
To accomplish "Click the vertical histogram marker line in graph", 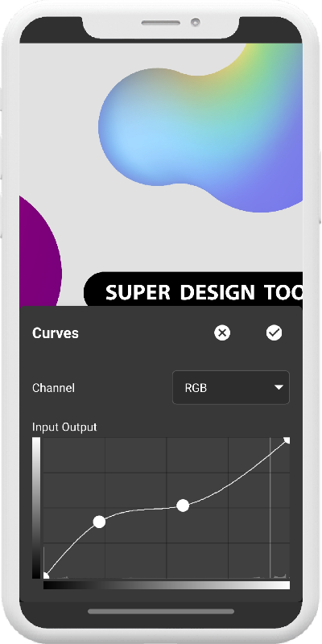I will coord(270,508).
